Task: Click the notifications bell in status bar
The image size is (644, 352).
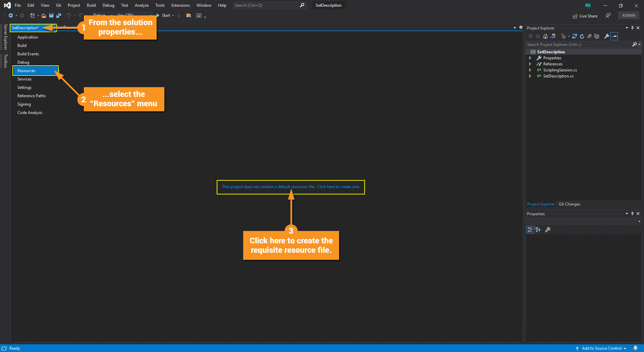Action: pos(635,348)
